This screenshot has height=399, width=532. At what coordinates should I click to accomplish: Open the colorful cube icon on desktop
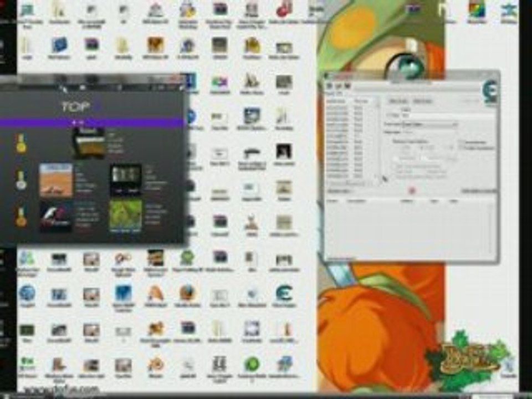tap(477, 9)
